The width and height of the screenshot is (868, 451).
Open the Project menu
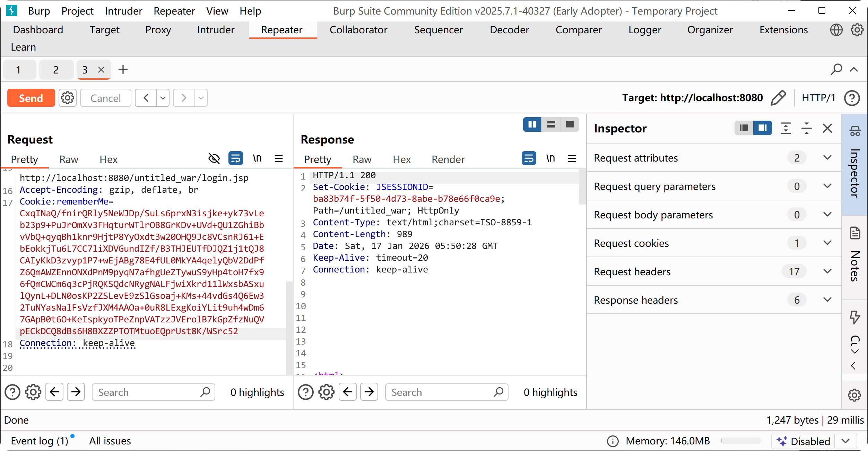click(77, 11)
